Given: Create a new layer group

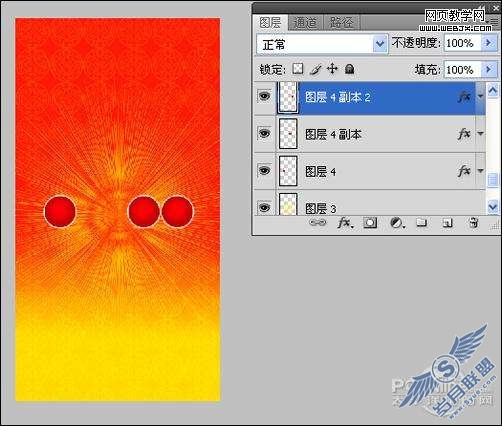Looking at the screenshot, I should 422,222.
